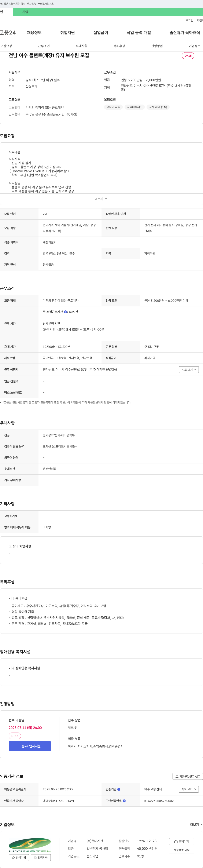Click the 열람차단 block button
This screenshot has width=203, height=868.
pos(41,858)
